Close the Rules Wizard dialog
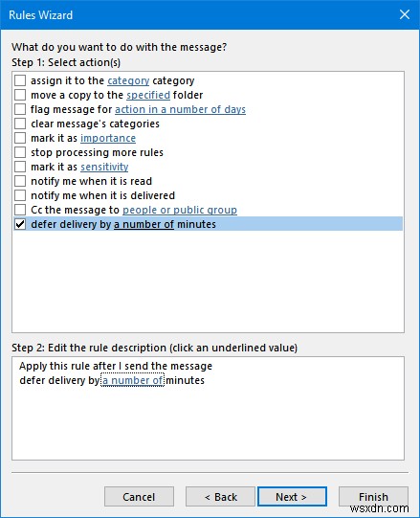The height and width of the screenshot is (518, 420). point(405,14)
